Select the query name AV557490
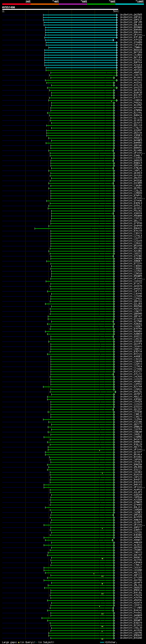Image resolution: width=146 pixels, height=644 pixels. point(8,7)
